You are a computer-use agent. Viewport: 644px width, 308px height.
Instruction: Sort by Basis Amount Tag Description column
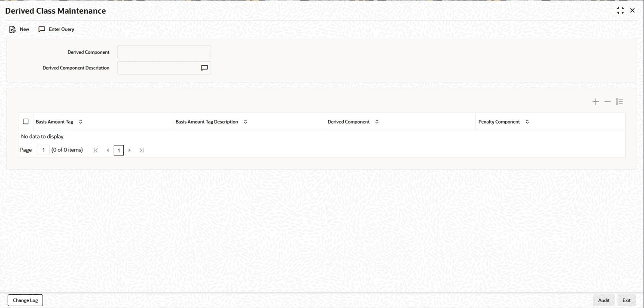[x=245, y=122]
